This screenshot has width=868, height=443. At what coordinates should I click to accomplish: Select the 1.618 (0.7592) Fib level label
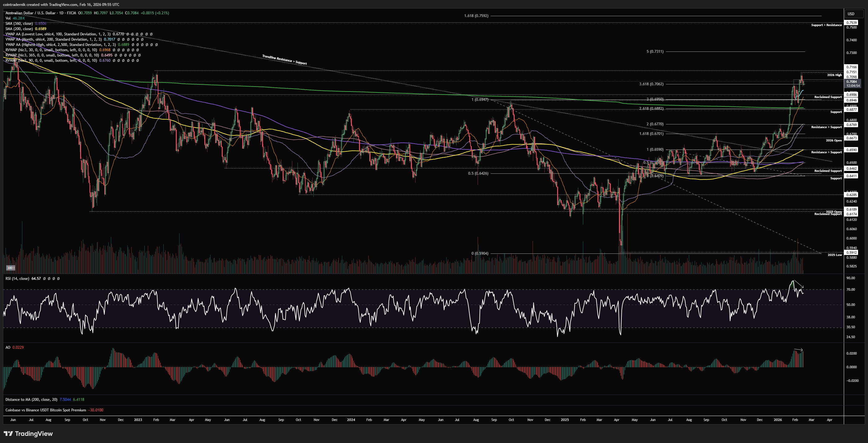(x=476, y=16)
